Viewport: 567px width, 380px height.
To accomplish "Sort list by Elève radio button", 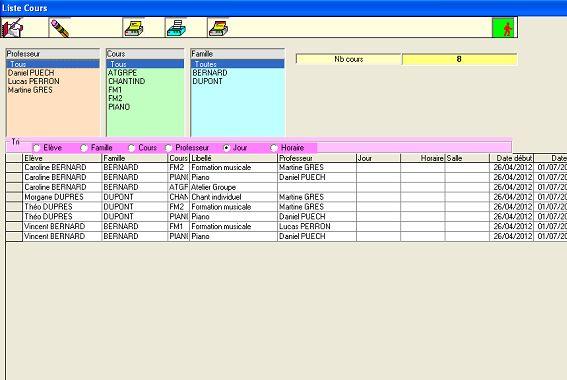I will click(x=37, y=148).
